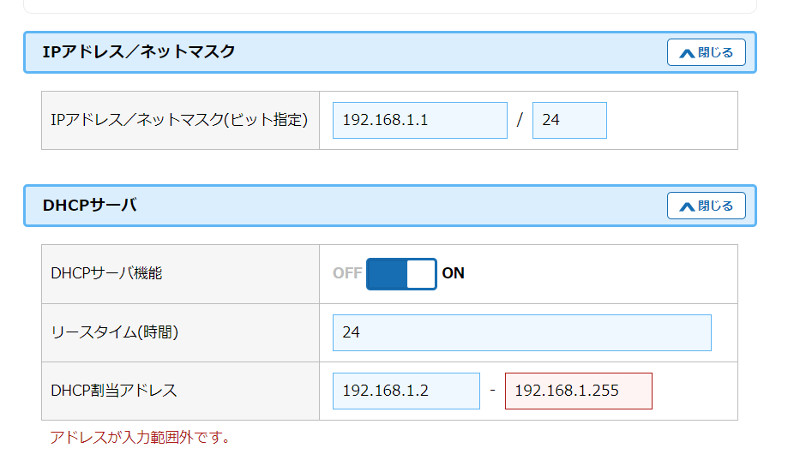The height and width of the screenshot is (472, 800).
Task: Click the リースタイム(時間) input field
Action: pos(522,333)
